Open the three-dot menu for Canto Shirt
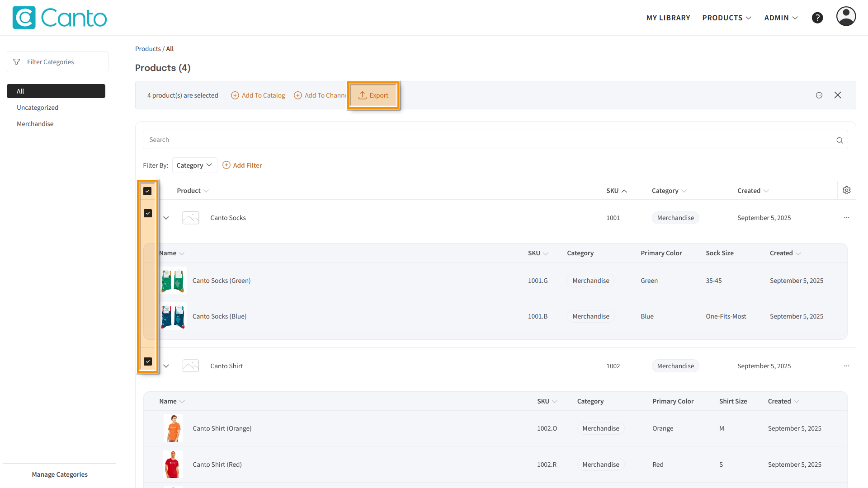The height and width of the screenshot is (488, 868). pos(846,366)
